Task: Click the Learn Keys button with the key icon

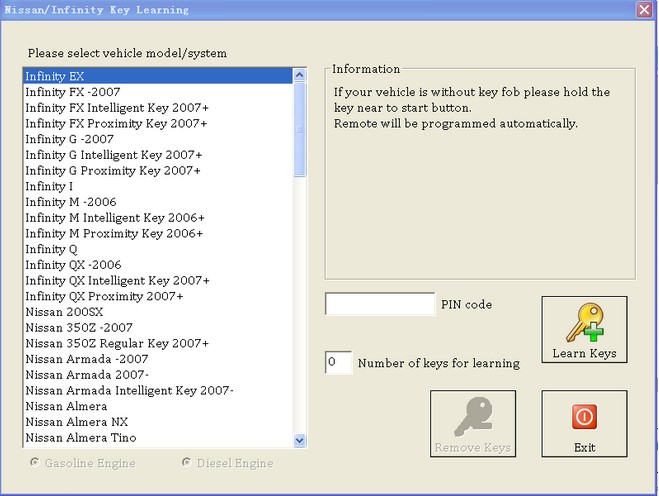Action: pyautogui.click(x=584, y=330)
